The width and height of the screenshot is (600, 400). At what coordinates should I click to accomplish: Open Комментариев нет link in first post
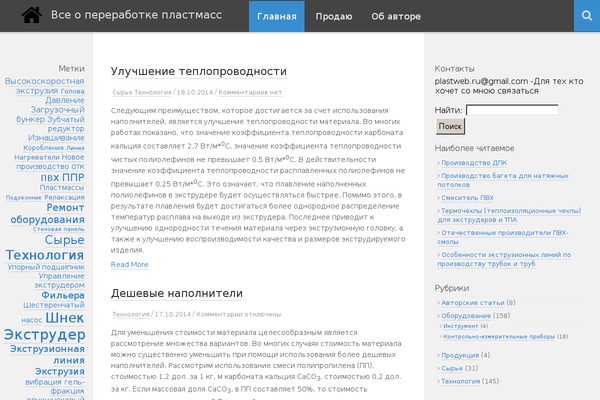tap(250, 92)
